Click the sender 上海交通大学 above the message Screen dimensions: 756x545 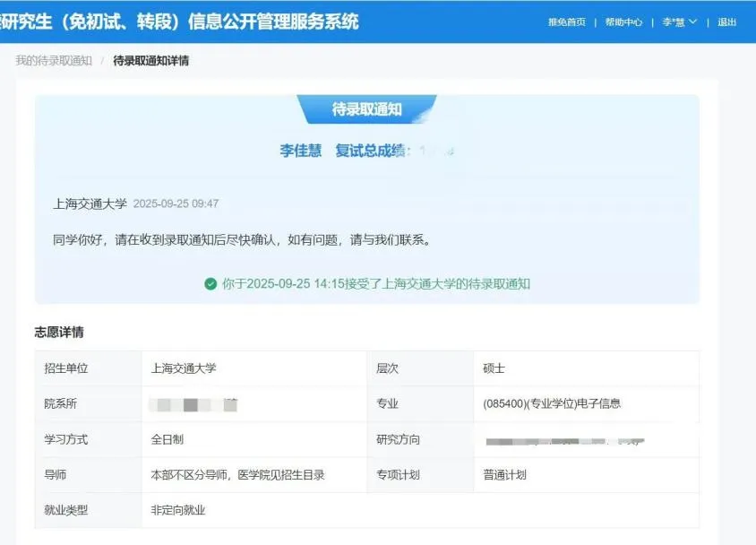90,203
